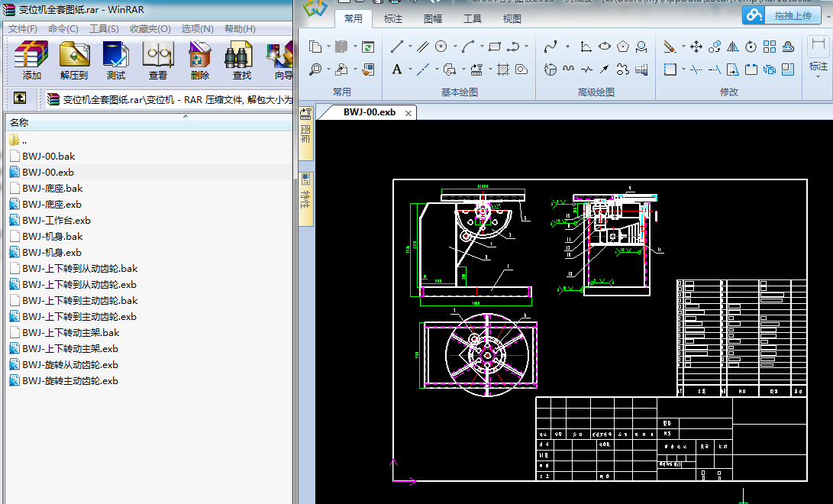Select the Break line tool

coord(586,69)
